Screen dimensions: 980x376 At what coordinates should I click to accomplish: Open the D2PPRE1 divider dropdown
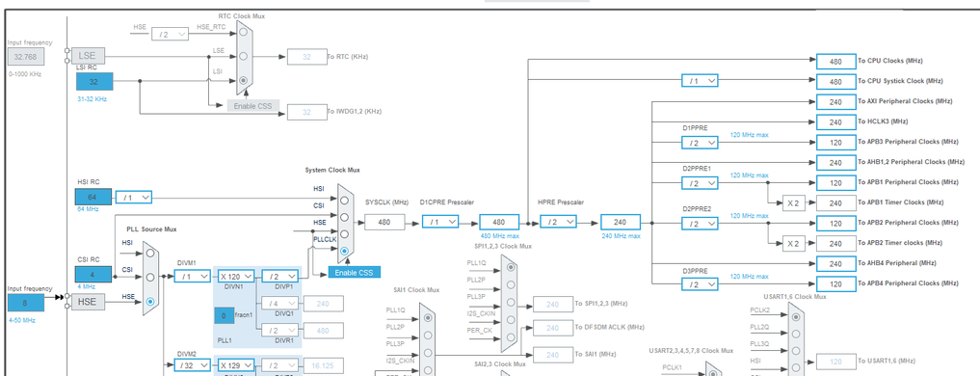pos(700,182)
